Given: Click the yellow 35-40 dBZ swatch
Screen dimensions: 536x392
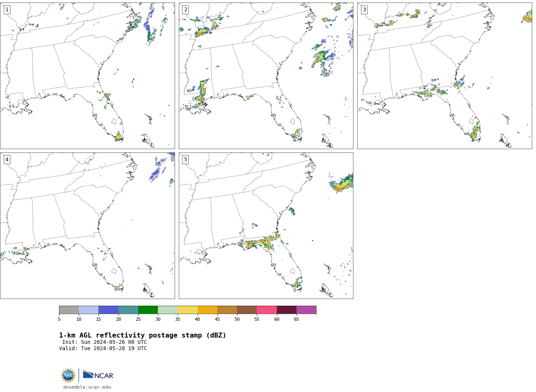Looking at the screenshot, I should click(x=188, y=310).
